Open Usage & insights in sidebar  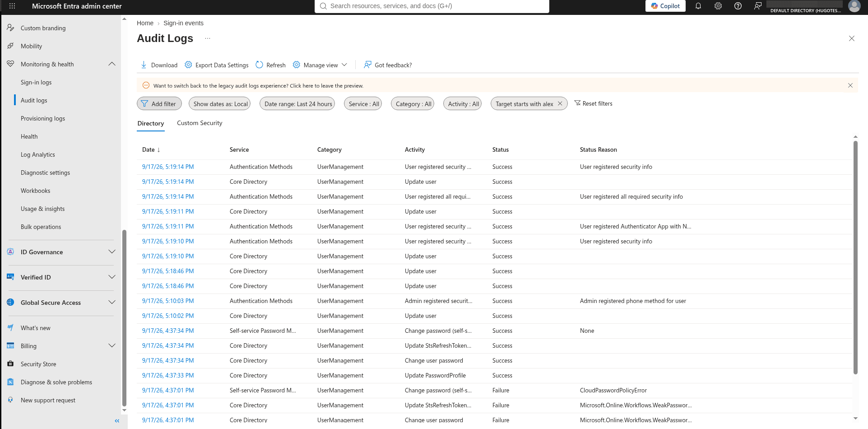tap(42, 209)
